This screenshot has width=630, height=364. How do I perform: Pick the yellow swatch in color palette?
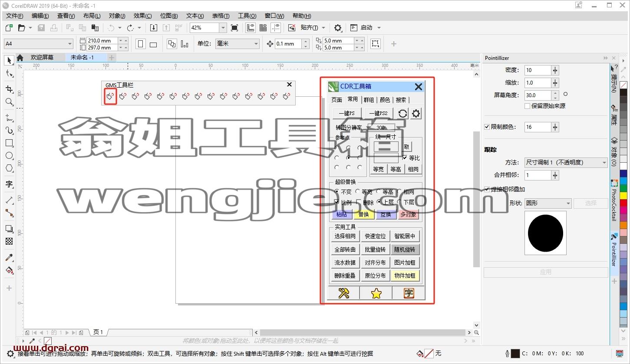(623, 196)
